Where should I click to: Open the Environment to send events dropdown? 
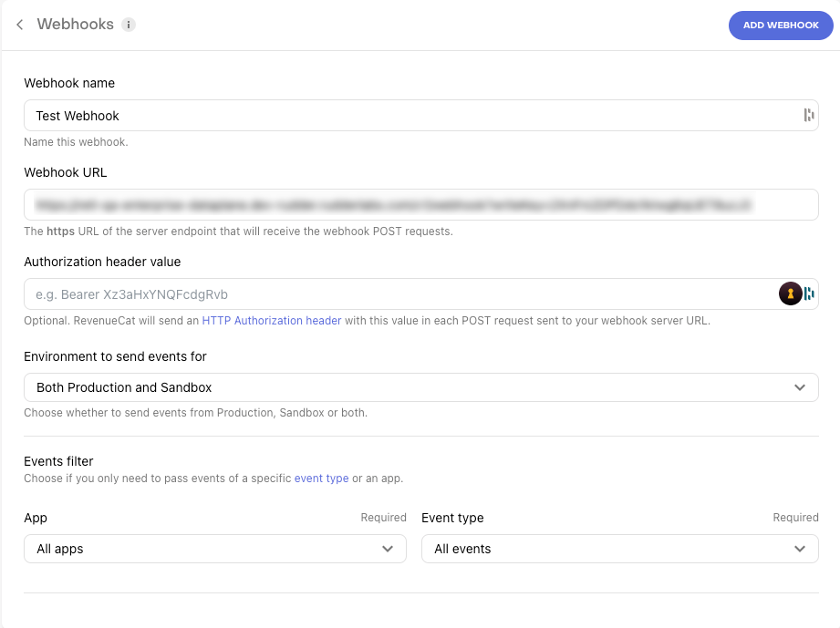tap(421, 387)
